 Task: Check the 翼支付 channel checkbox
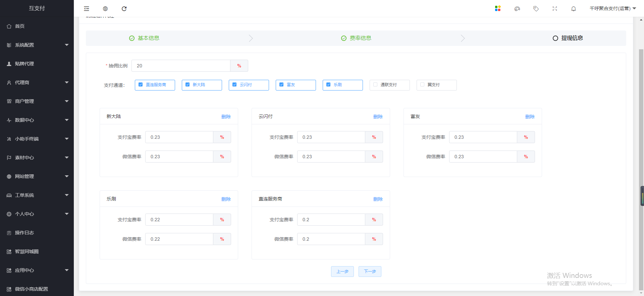422,84
